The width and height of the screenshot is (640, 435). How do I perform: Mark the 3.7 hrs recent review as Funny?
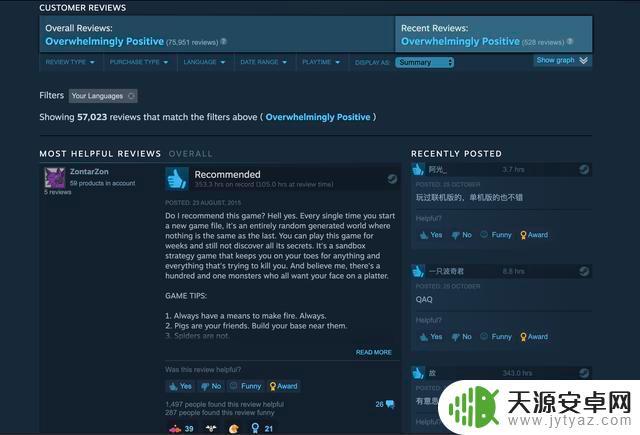496,235
